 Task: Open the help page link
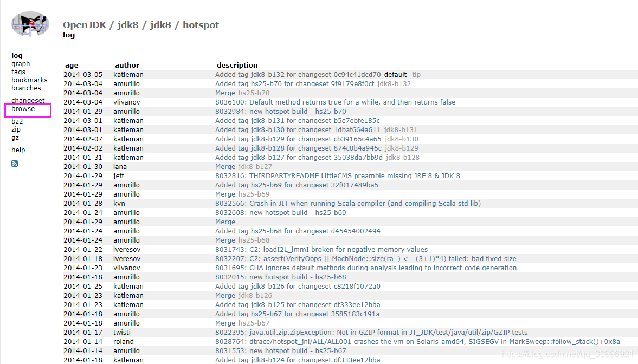[18, 149]
